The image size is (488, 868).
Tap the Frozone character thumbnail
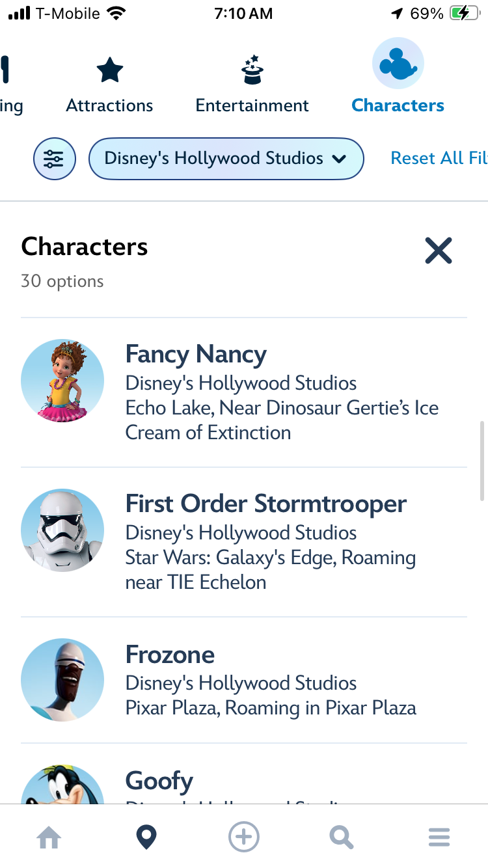pyautogui.click(x=62, y=679)
